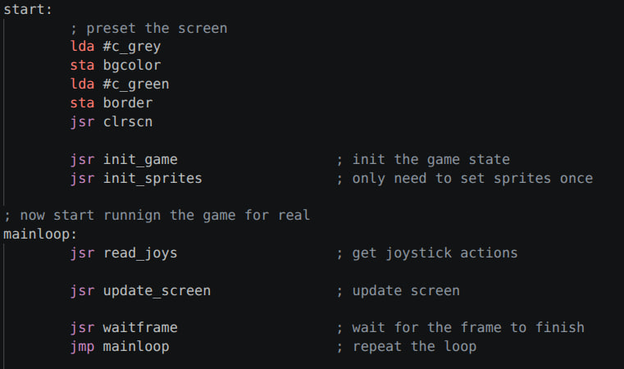Click the init_game subroutine call
The width and height of the screenshot is (624, 369).
pyautogui.click(x=140, y=160)
